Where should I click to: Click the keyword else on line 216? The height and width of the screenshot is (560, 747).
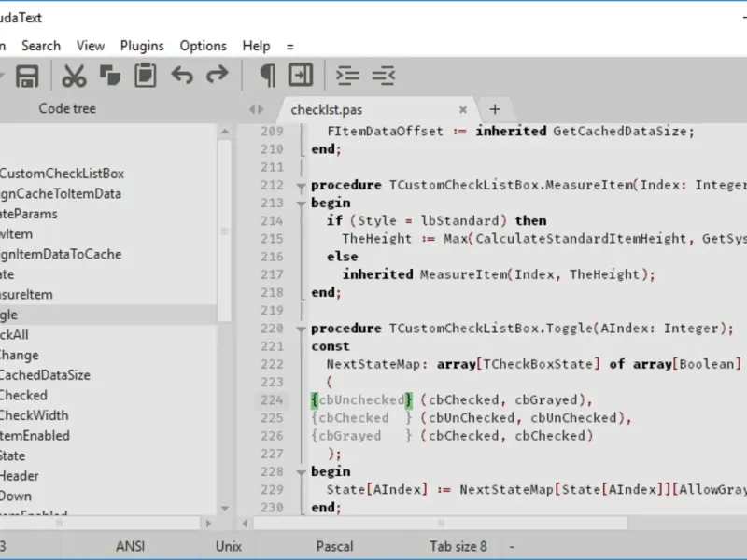click(342, 257)
